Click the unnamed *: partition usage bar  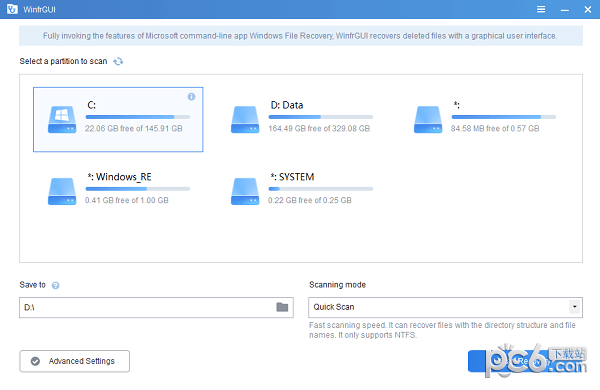pos(504,117)
